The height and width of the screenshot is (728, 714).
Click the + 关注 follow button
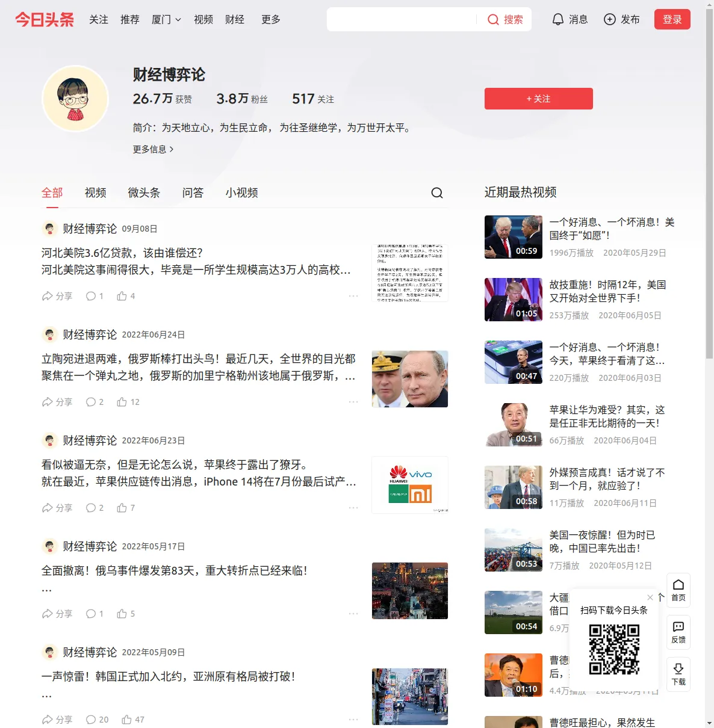click(539, 99)
